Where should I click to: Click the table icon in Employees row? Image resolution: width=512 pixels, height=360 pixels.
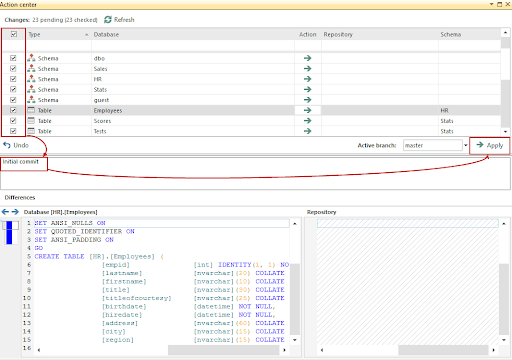point(31,110)
